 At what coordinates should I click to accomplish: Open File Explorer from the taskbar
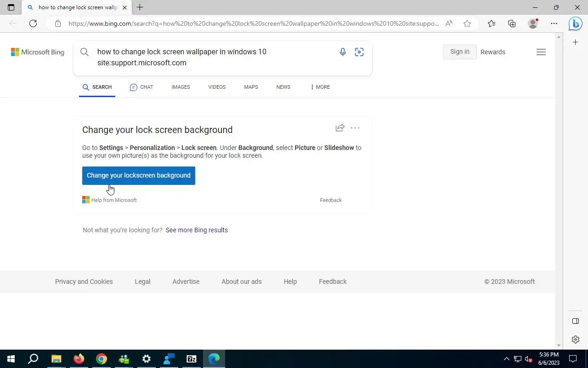[56, 359]
